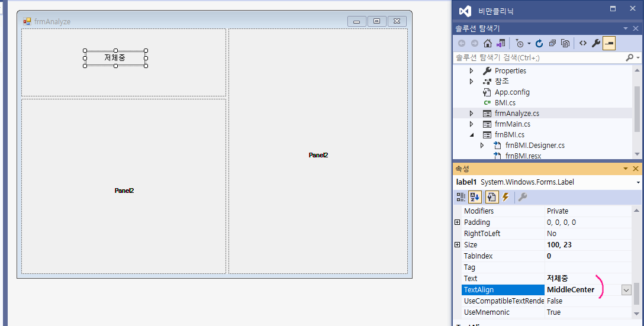This screenshot has height=326, width=644.
Task: Click the Show All Files icon
Action: pos(565,43)
